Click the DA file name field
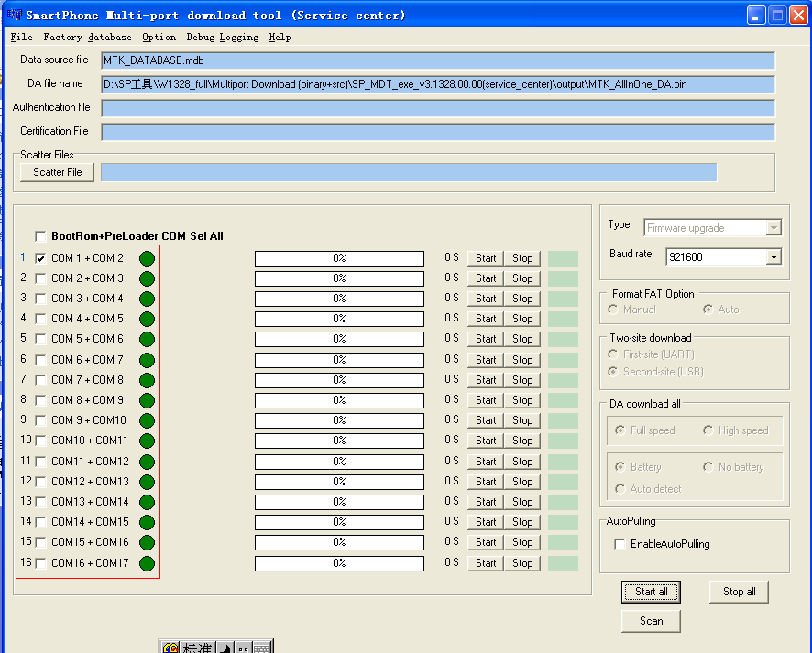This screenshot has height=653, width=812. pyautogui.click(x=438, y=84)
